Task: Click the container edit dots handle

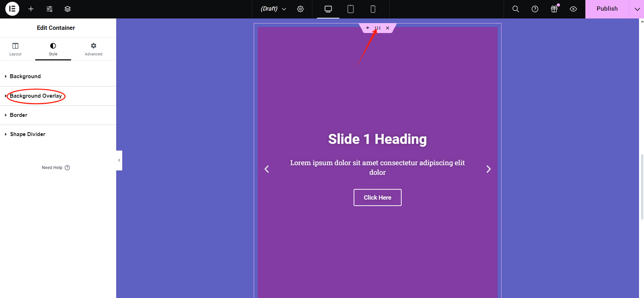Action: click(377, 28)
